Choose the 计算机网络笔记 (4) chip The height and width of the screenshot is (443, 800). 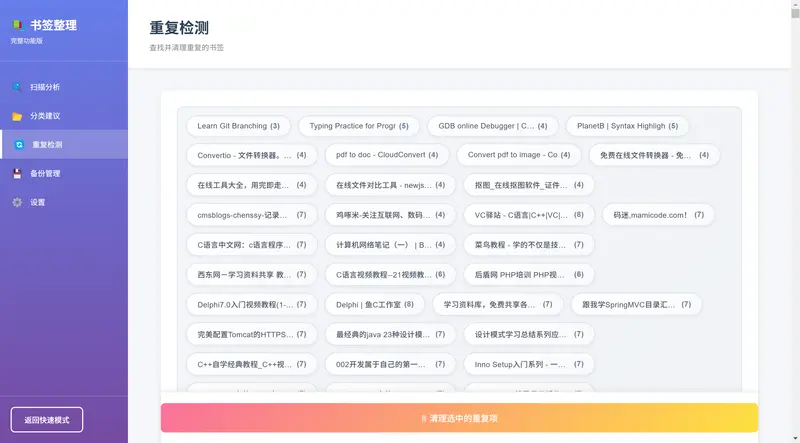390,245
